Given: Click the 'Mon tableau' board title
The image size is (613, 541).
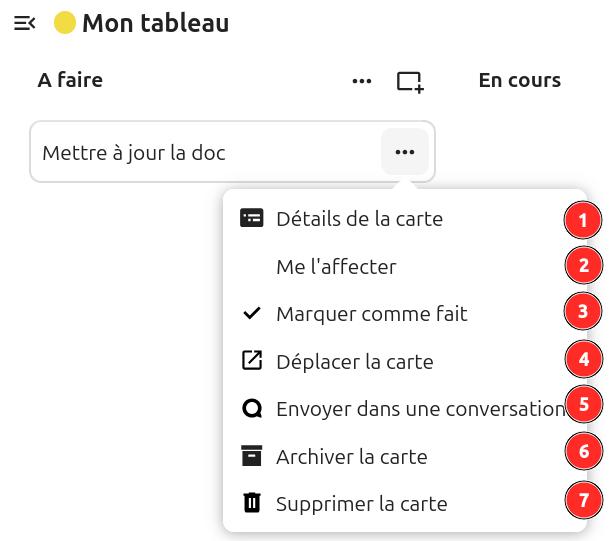Looking at the screenshot, I should coord(155,23).
